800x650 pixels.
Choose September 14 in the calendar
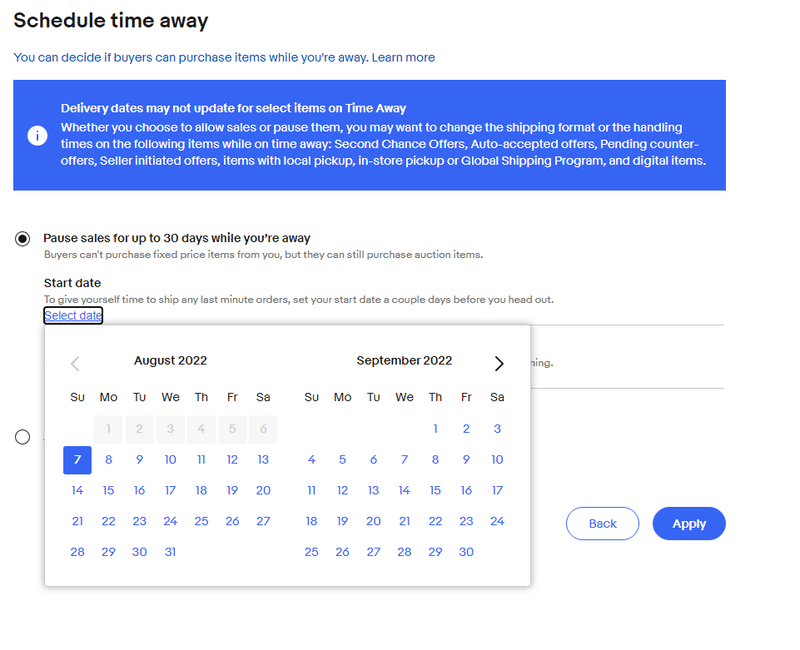tap(405, 491)
